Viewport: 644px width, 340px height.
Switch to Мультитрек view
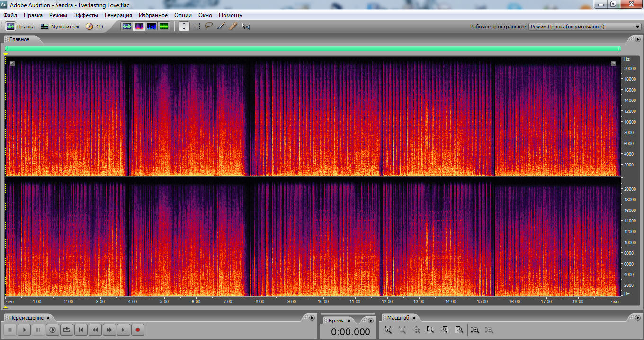60,27
